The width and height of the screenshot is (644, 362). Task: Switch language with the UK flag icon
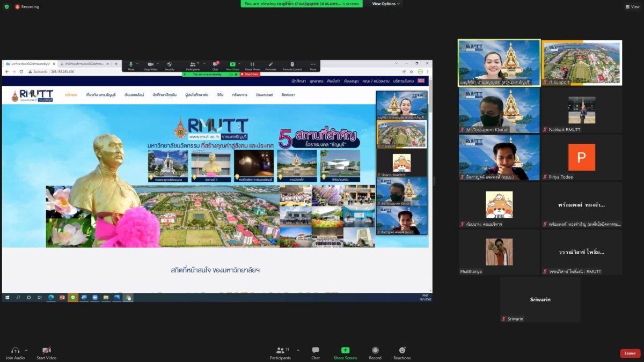pos(421,81)
